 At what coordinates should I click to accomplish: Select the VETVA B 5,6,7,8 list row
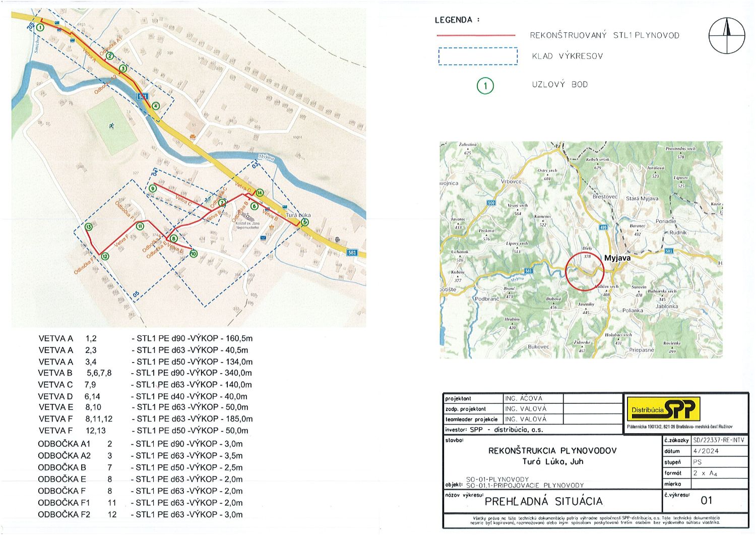click(x=145, y=373)
